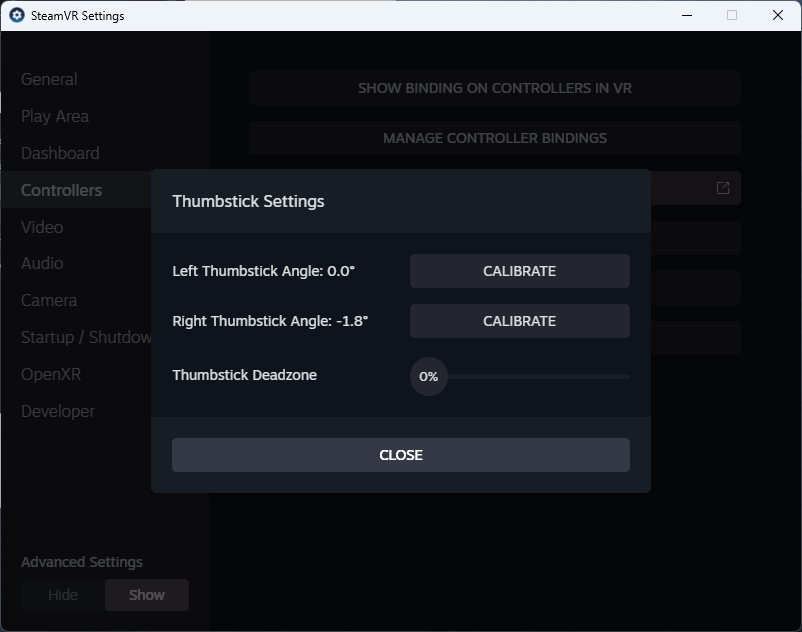Open the Developer settings section
The height and width of the screenshot is (632, 802).
[x=58, y=411]
